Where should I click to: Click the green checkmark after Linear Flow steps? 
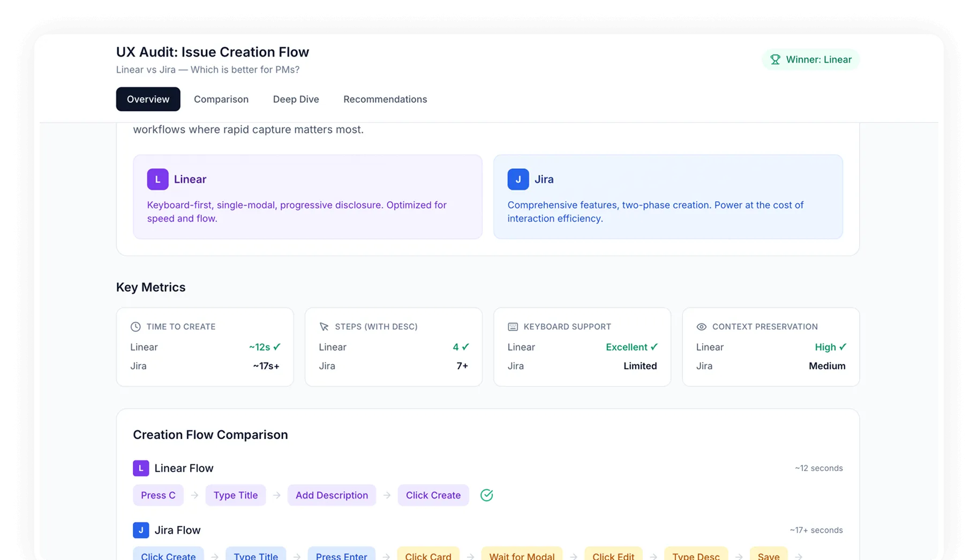pos(486,495)
